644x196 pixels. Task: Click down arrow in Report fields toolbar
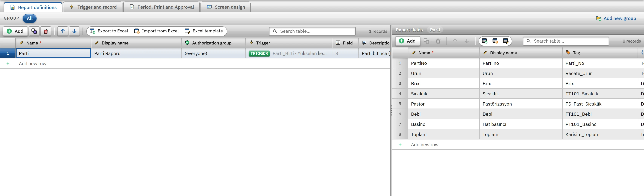(467, 41)
